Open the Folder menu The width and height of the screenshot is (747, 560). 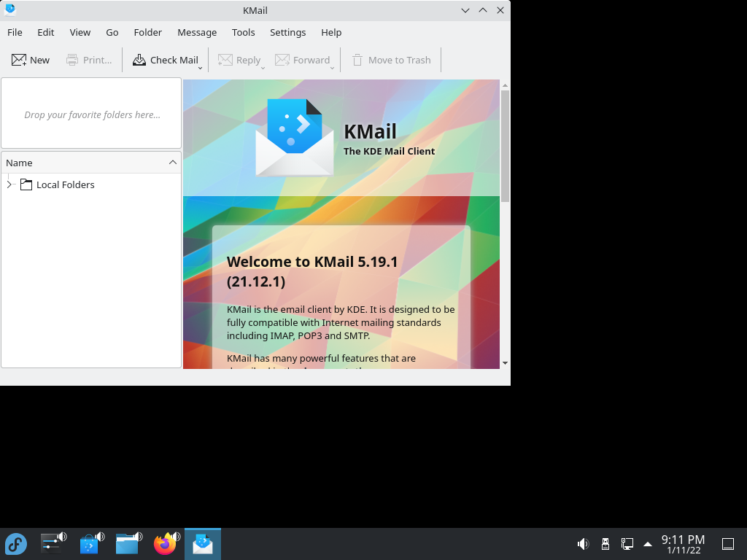point(147,32)
